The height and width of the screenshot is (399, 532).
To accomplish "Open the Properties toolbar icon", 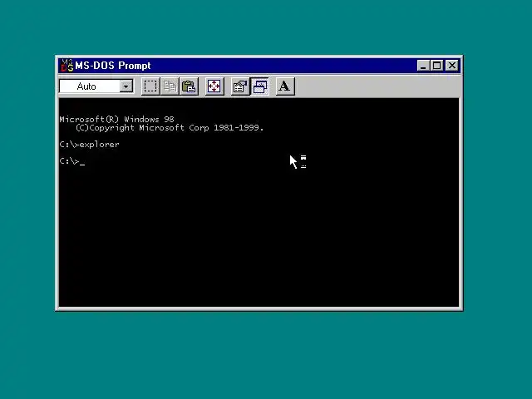I will point(240,86).
